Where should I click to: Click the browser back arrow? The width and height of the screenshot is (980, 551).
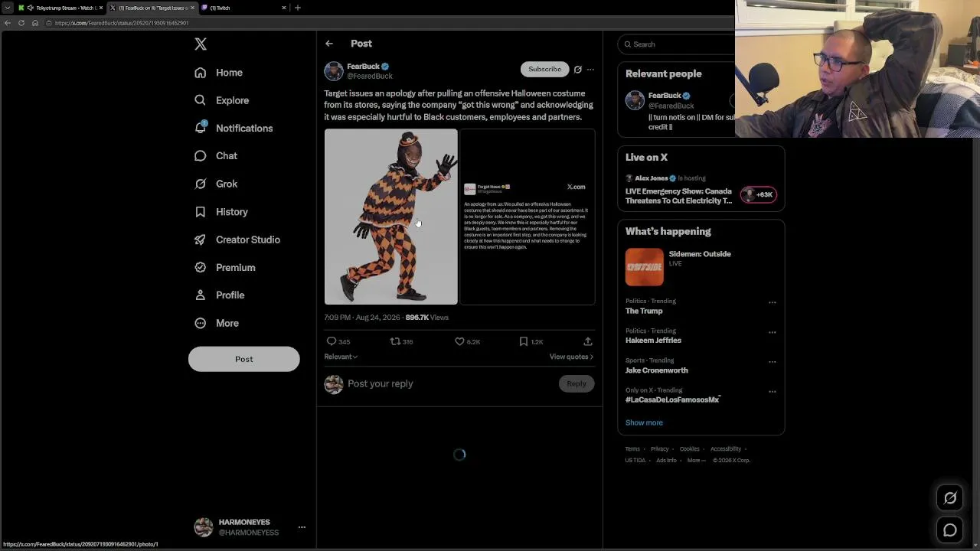click(8, 23)
